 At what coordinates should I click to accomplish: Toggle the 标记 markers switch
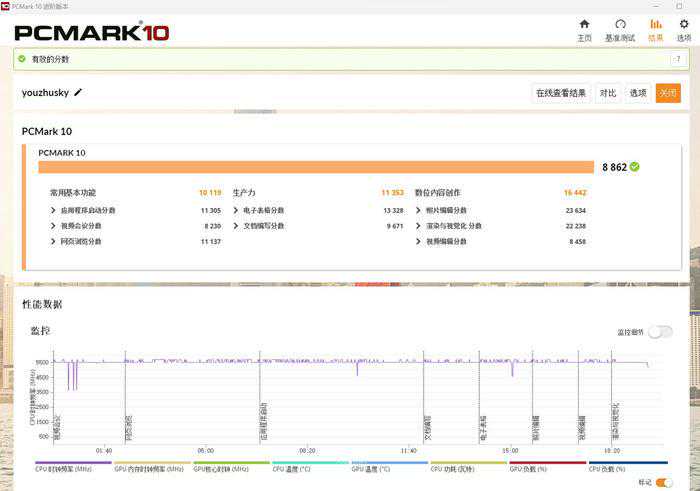pyautogui.click(x=664, y=483)
